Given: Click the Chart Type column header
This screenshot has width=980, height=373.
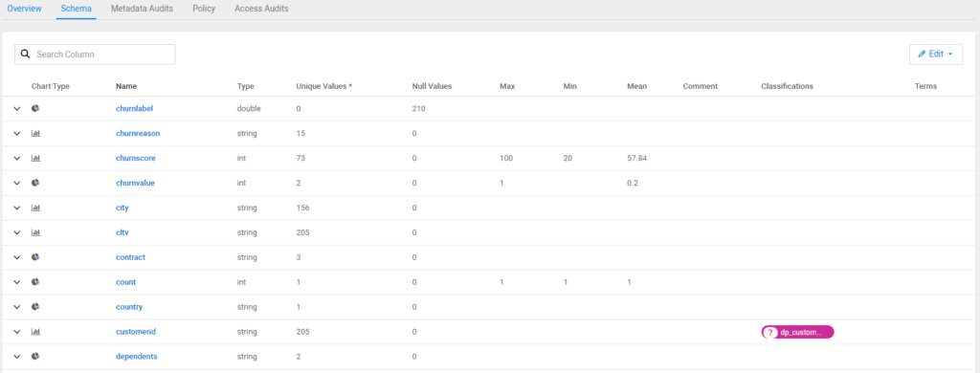Looking at the screenshot, I should (51, 86).
